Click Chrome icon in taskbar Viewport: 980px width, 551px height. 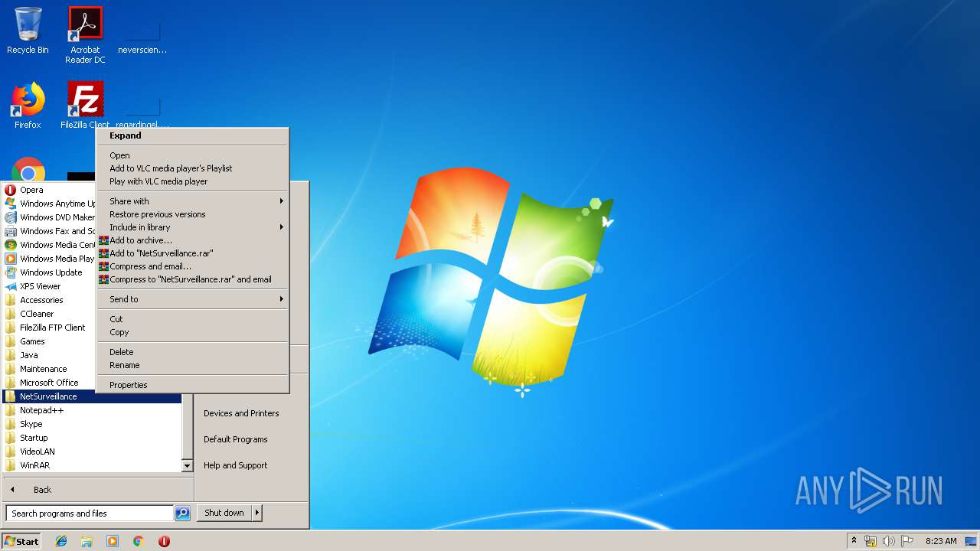click(x=139, y=541)
